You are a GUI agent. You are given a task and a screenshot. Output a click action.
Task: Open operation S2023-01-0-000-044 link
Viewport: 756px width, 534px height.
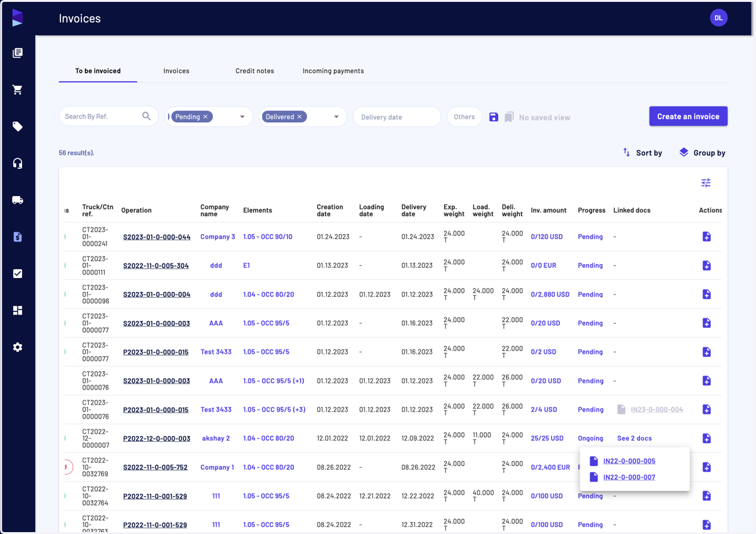(x=157, y=237)
